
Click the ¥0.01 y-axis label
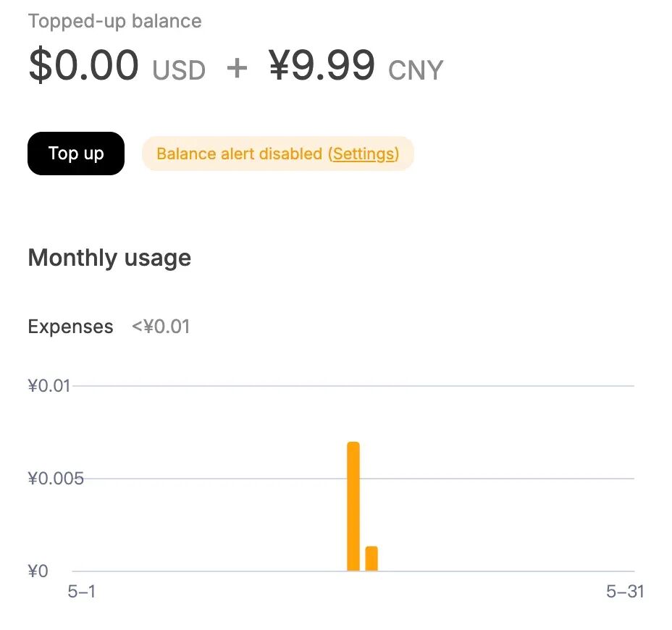tap(49, 386)
